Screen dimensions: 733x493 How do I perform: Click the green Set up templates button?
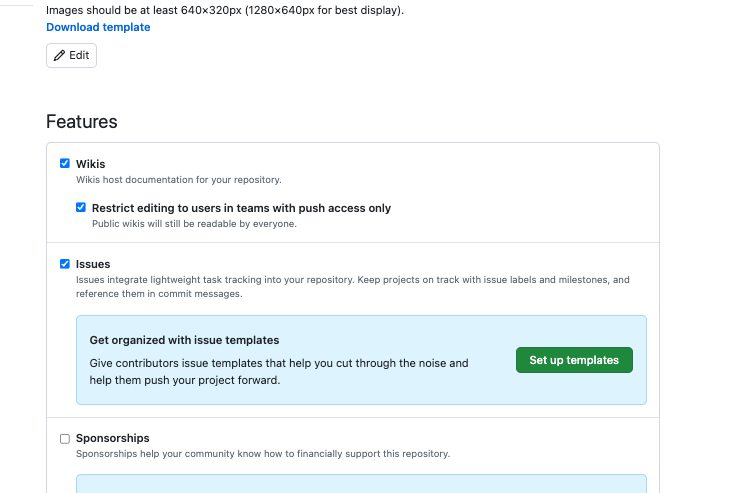pos(574,360)
